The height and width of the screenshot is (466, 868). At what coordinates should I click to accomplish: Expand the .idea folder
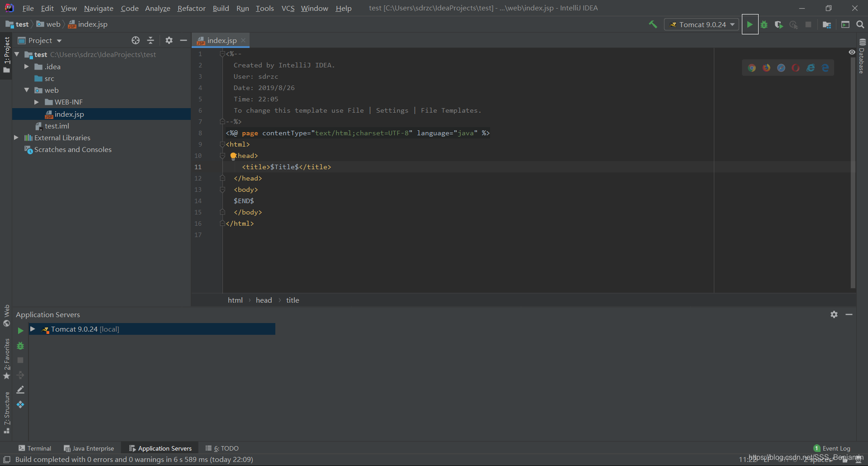pos(27,67)
